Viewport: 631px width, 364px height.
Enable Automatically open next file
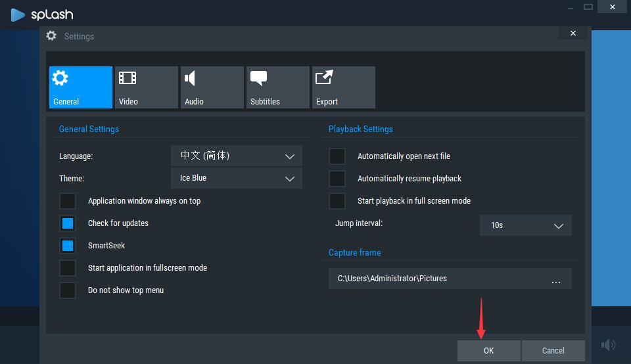pyautogui.click(x=337, y=156)
